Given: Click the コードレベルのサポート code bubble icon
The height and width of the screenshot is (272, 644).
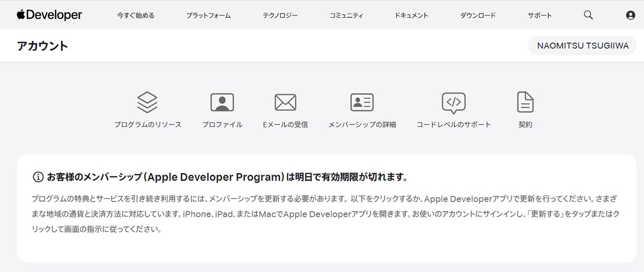Looking at the screenshot, I should coord(453,103).
